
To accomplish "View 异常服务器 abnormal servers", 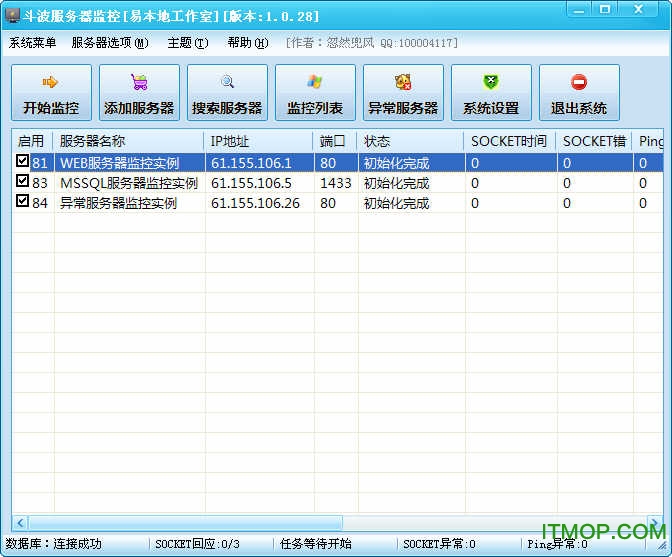I will coord(403,93).
